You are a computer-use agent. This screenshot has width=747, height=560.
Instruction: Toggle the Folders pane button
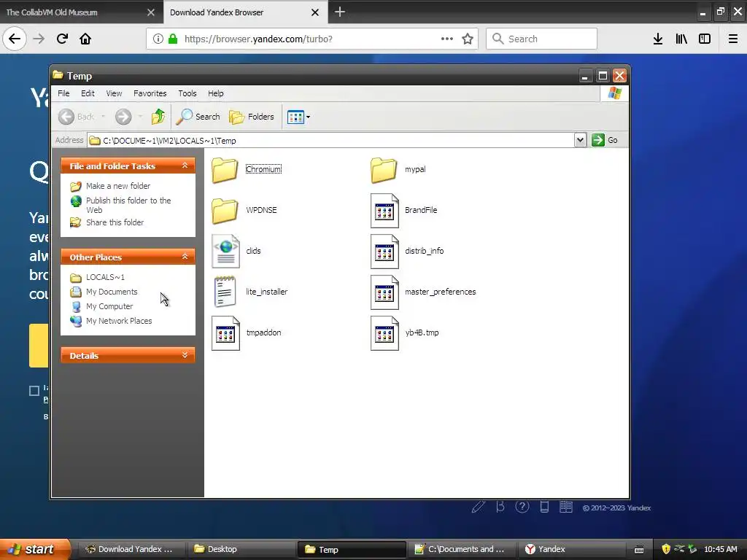(x=252, y=117)
